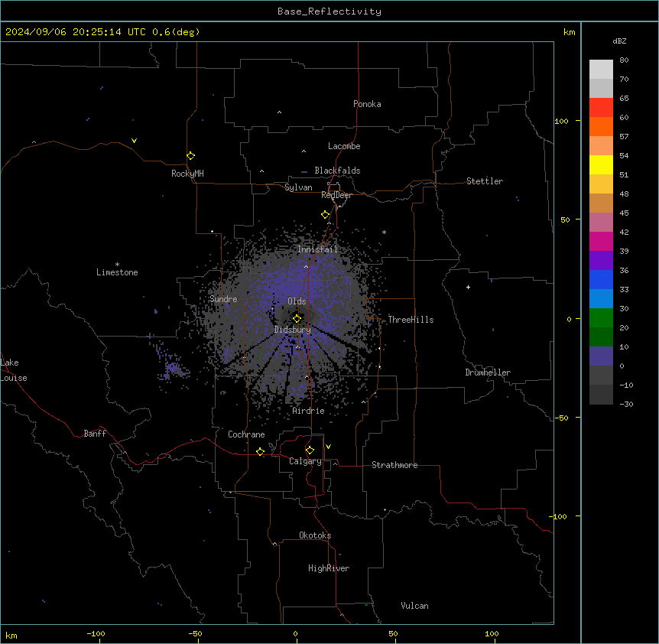Select the light gray 70-80 dBZ legend swatch
The height and width of the screenshot is (644, 659).
pos(601,69)
